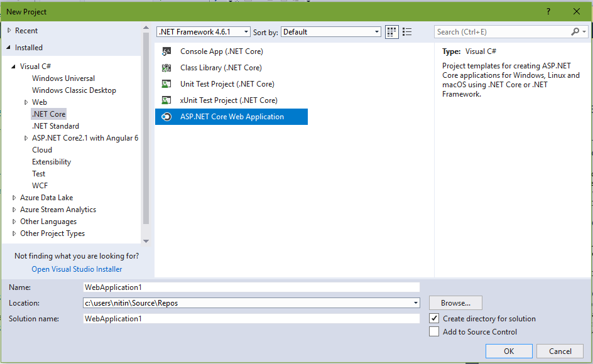Image resolution: width=593 pixels, height=364 pixels.
Task: Click the ASP.NET Core Web Application icon
Action: [x=166, y=117]
